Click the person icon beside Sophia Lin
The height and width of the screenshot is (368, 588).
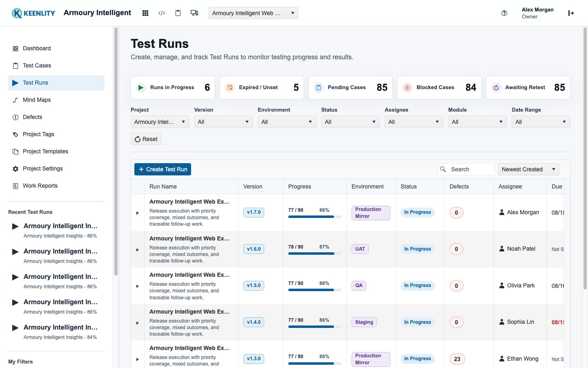coord(502,322)
